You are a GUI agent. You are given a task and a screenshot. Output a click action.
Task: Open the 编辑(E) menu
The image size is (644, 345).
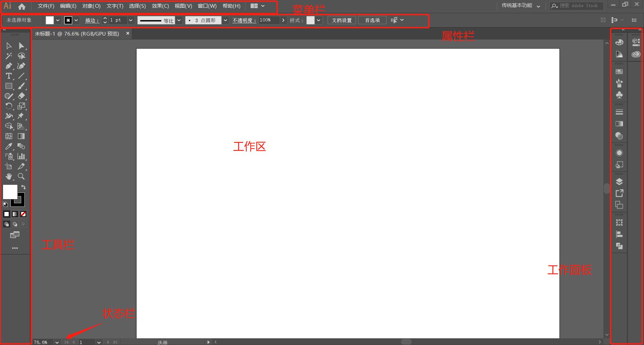point(68,6)
